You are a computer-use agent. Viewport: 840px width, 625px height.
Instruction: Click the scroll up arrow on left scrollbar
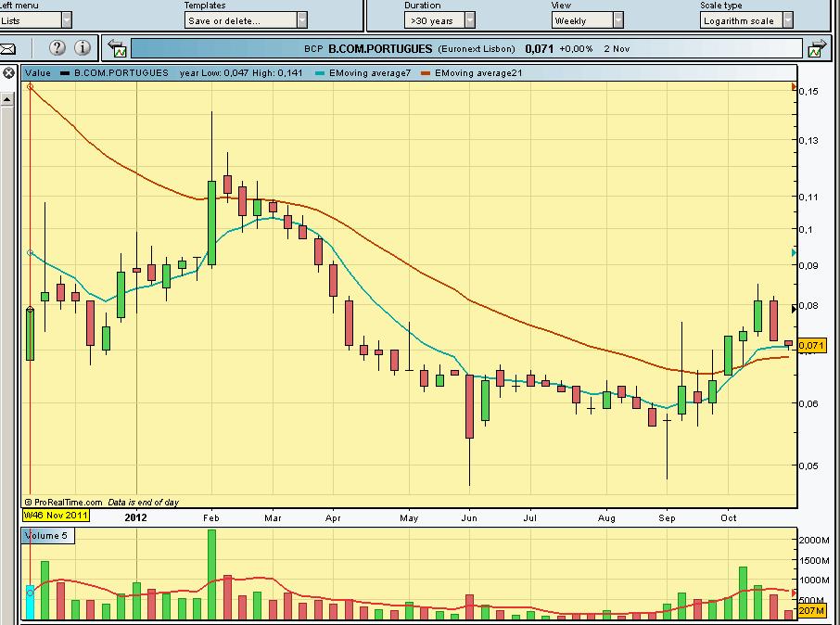point(6,99)
